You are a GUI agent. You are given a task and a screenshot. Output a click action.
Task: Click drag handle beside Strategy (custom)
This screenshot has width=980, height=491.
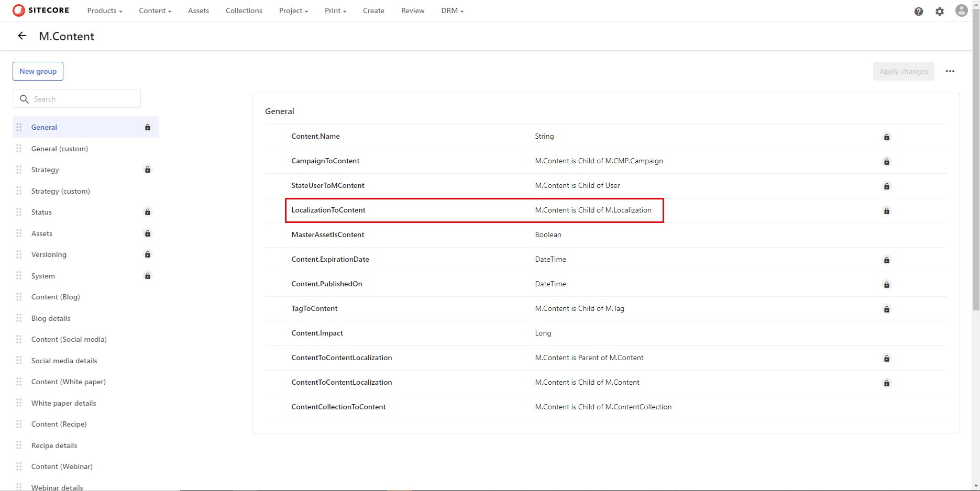pos(19,191)
